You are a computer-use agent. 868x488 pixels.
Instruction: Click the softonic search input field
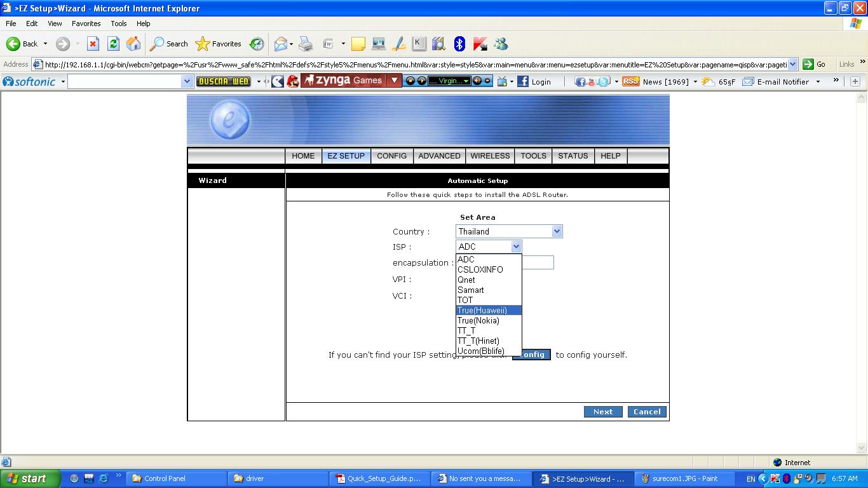point(124,81)
